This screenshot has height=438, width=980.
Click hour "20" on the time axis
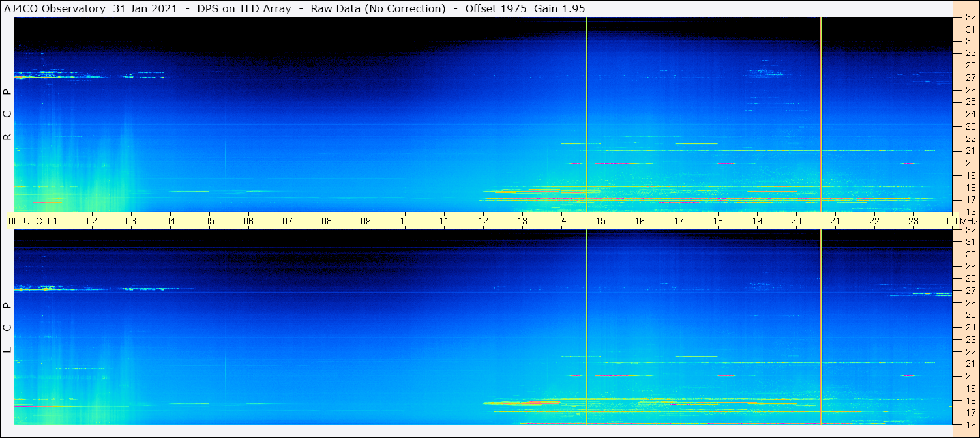[x=796, y=221]
